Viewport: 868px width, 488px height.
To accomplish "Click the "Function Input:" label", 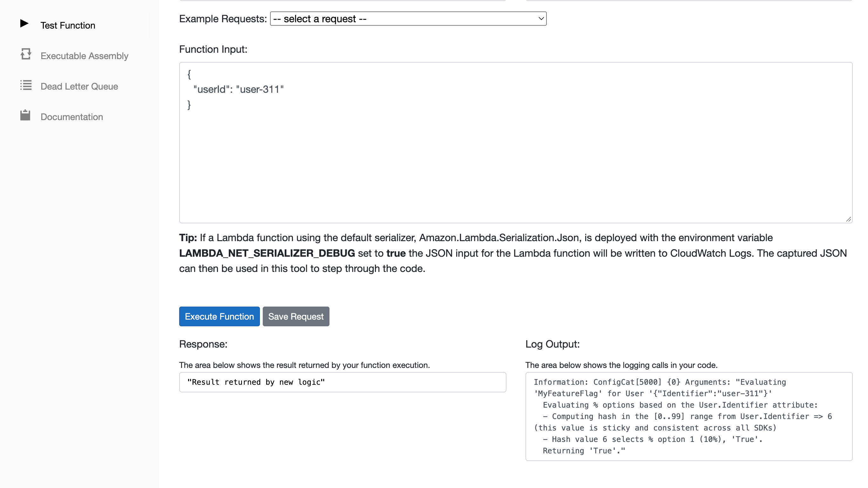I will (x=213, y=49).
